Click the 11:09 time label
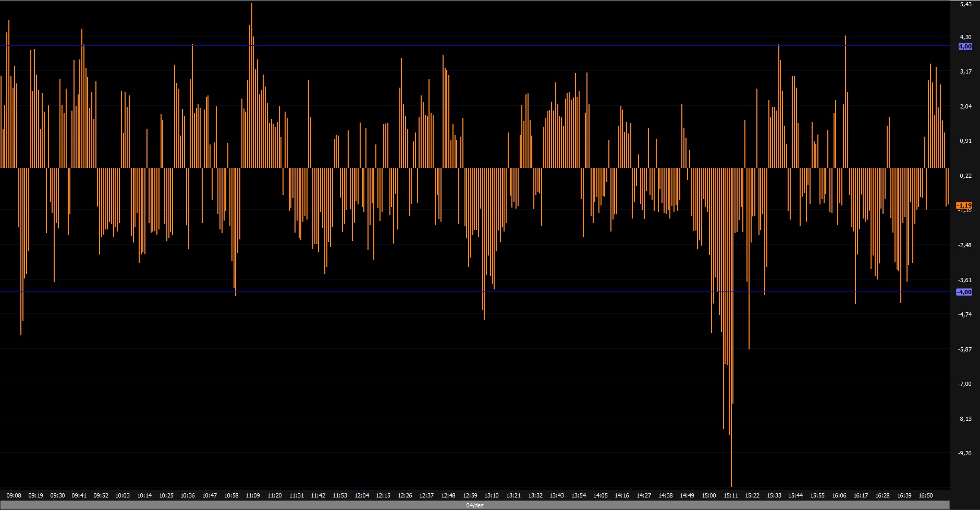 [x=253, y=495]
